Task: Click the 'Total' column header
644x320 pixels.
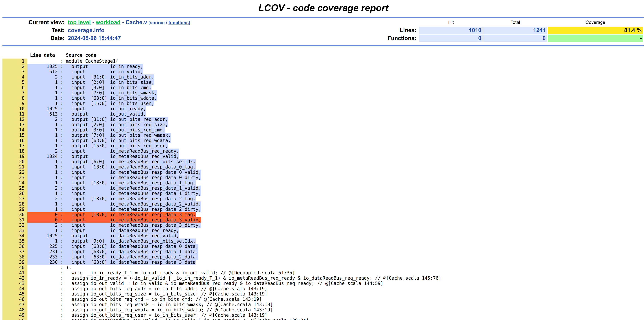Action: tap(515, 22)
